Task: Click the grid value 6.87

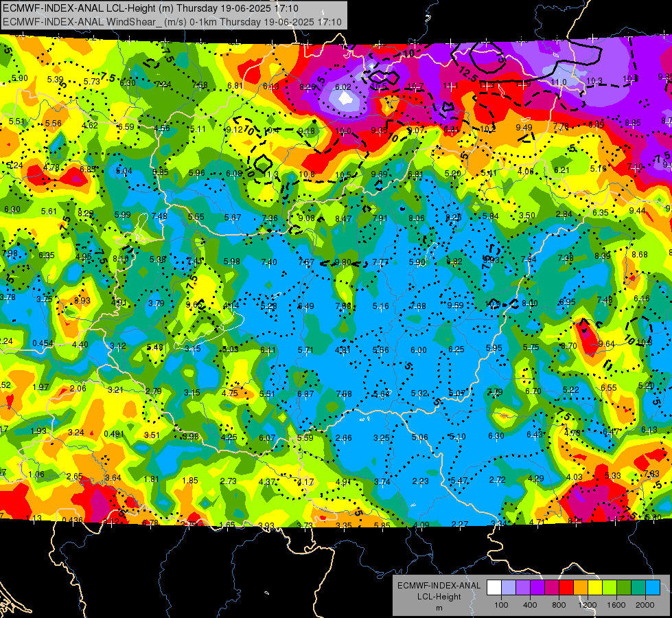Action: pos(305,393)
